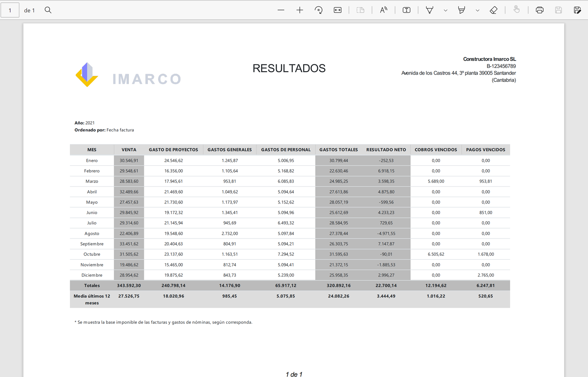
Task: Click the 'Ordenado por: Fecha factura' line
Action: [104, 130]
